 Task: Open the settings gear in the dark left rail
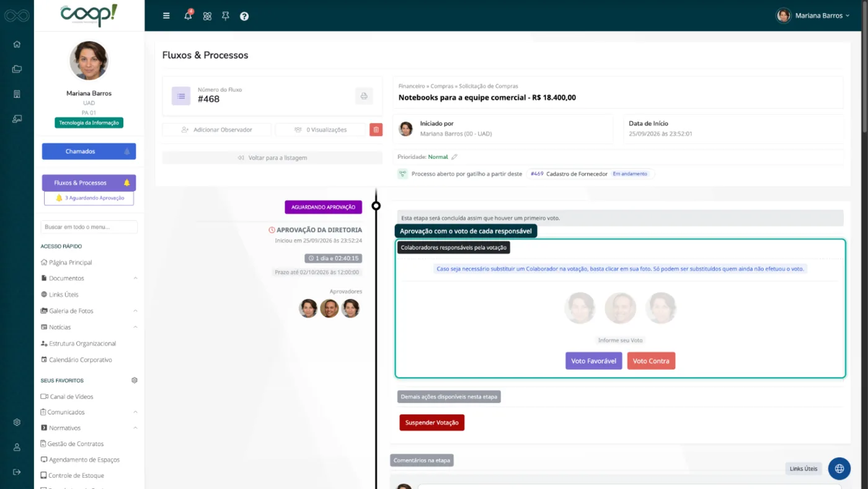[17, 422]
